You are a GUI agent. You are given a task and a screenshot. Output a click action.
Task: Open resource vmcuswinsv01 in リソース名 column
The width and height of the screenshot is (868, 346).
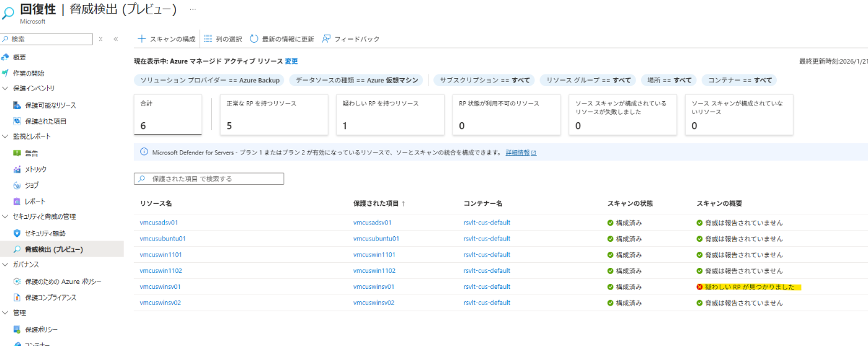(x=161, y=287)
